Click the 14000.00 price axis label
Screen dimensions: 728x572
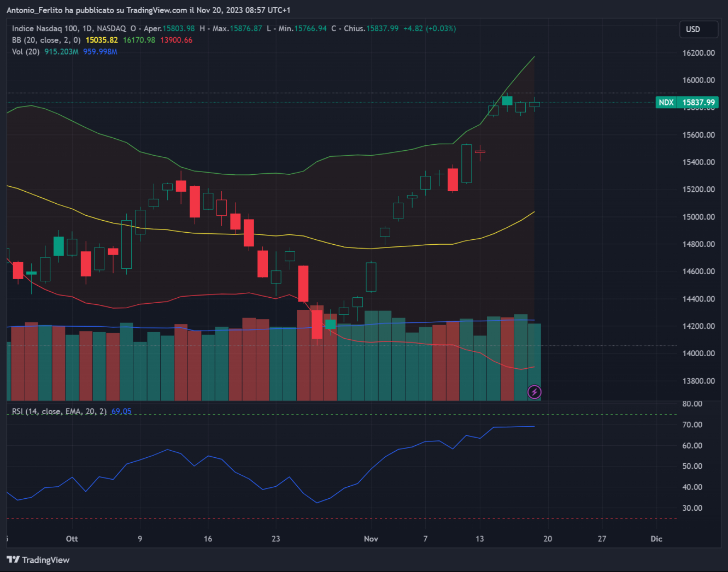[698, 353]
